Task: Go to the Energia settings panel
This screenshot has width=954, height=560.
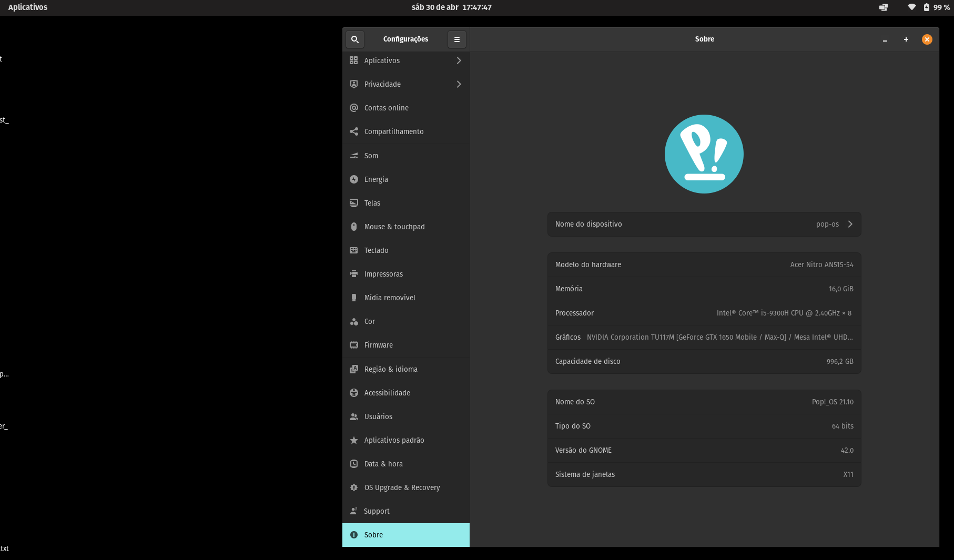Action: click(x=406, y=179)
